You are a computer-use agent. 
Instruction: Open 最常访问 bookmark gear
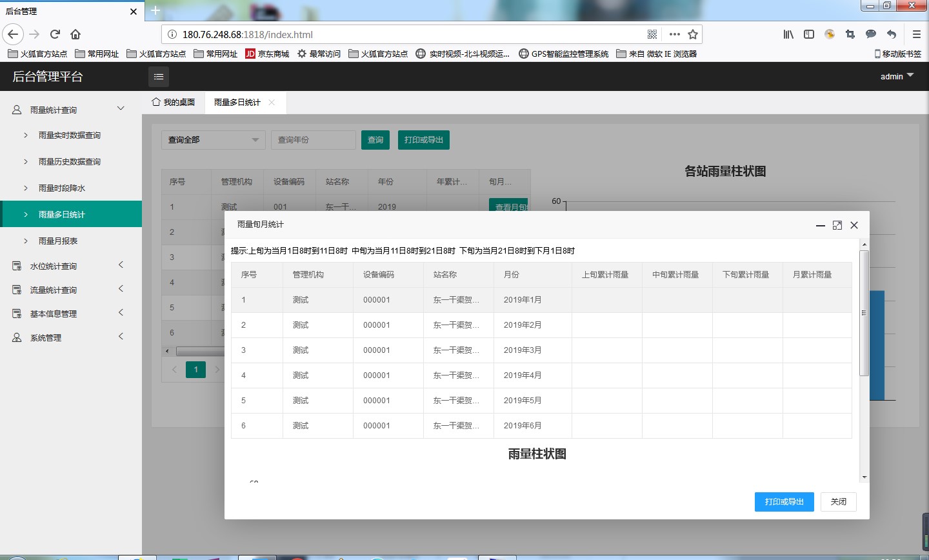pyautogui.click(x=319, y=54)
